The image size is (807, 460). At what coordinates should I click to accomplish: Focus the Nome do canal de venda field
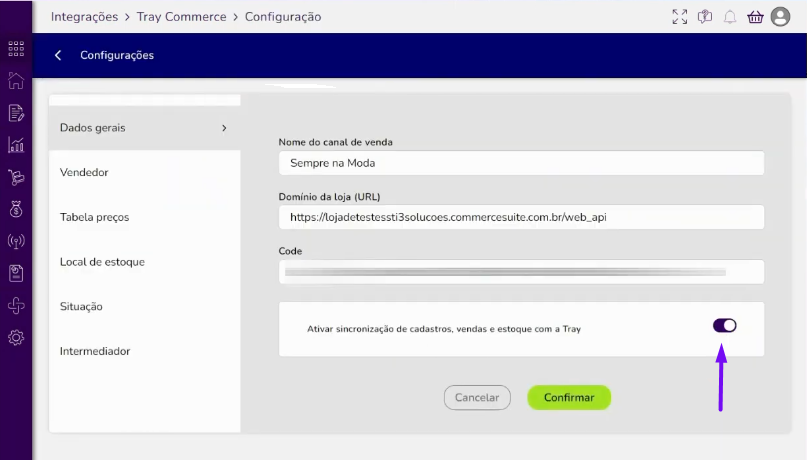(521, 163)
